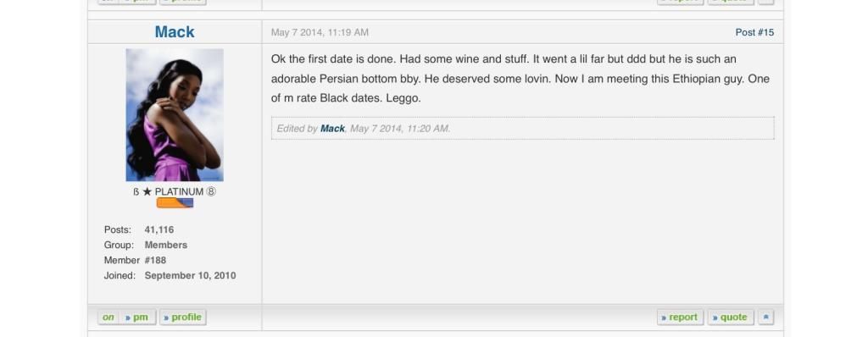Click the up arrow in the previous post footer
Viewport: 868px width, 337px height.
click(766, 1)
